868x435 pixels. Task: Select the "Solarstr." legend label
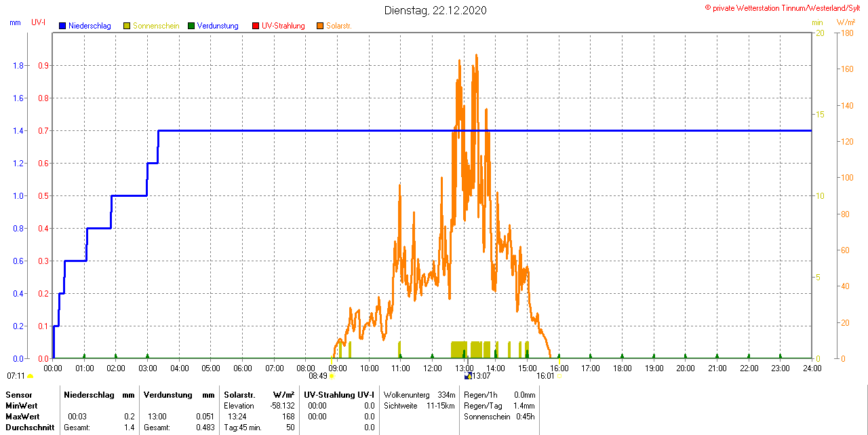(339, 26)
